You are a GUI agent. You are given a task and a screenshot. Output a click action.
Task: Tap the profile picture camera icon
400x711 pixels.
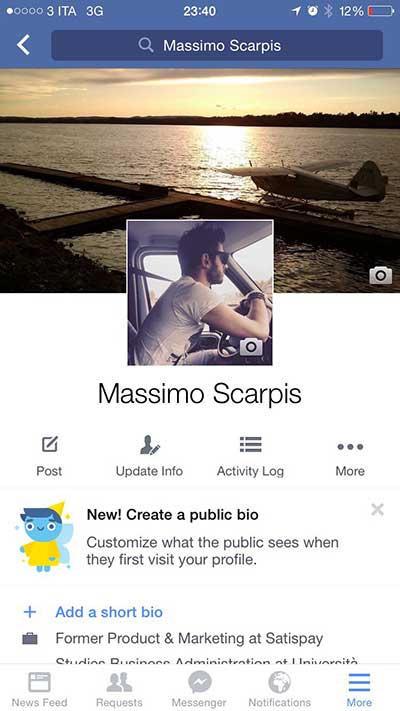pyautogui.click(x=251, y=347)
